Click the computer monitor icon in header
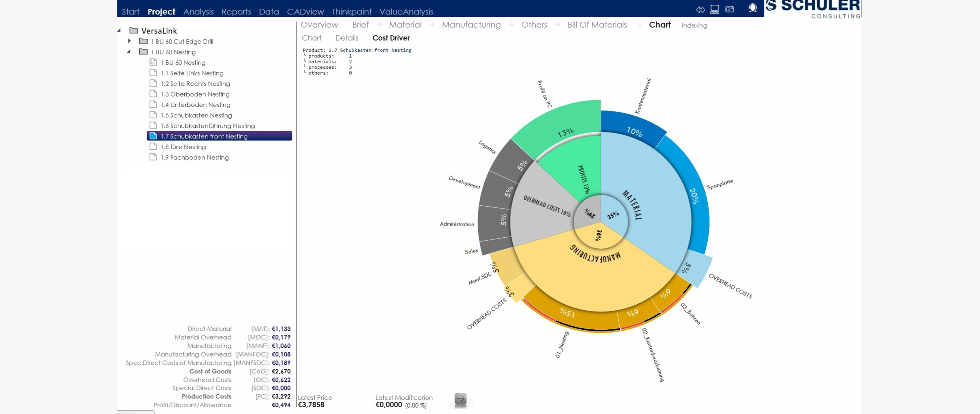This screenshot has height=414, width=980. pos(714,10)
